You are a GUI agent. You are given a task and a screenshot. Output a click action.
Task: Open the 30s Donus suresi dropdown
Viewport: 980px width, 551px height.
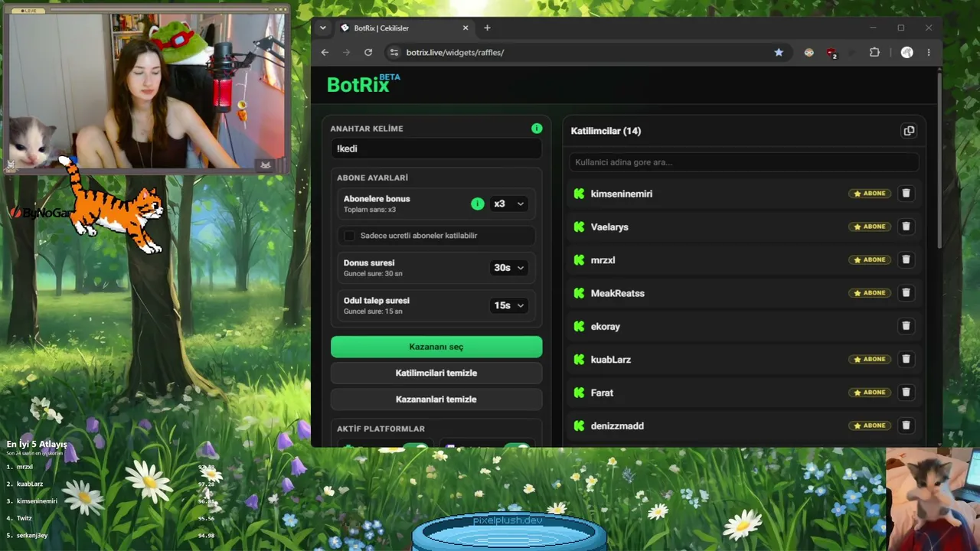tap(509, 268)
